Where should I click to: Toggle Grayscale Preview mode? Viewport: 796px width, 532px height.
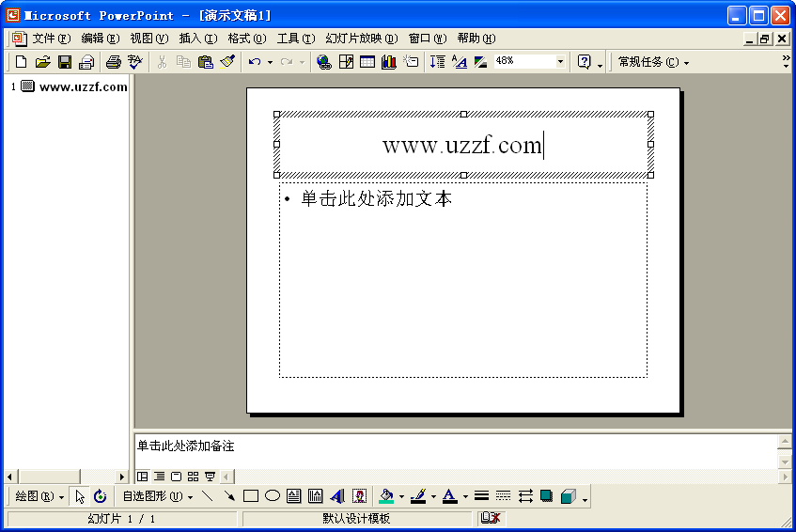coord(480,62)
